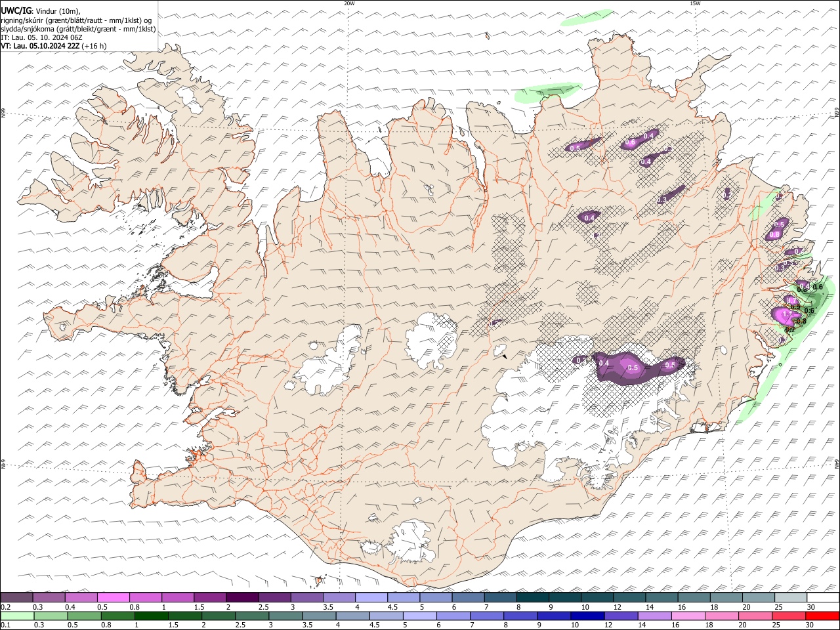
Task: Pick the darkest purple upper swatch at 2
Action: tap(242, 598)
